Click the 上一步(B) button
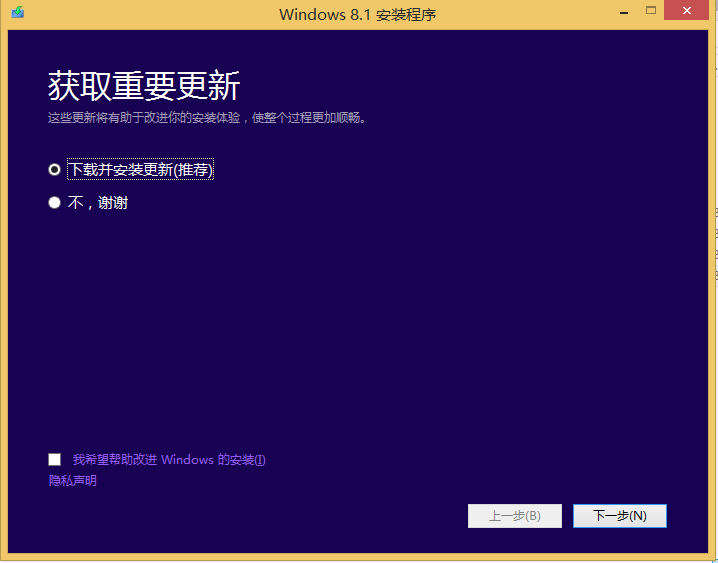Image resolution: width=718 pixels, height=563 pixels. (515, 516)
